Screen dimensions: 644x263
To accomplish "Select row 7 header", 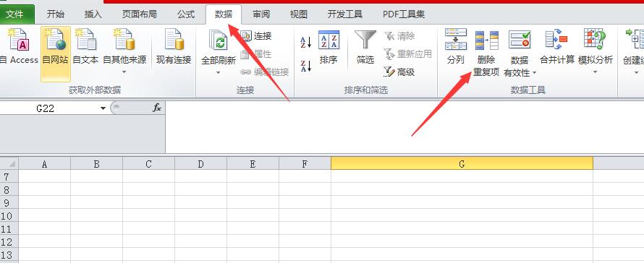I will 9,177.
